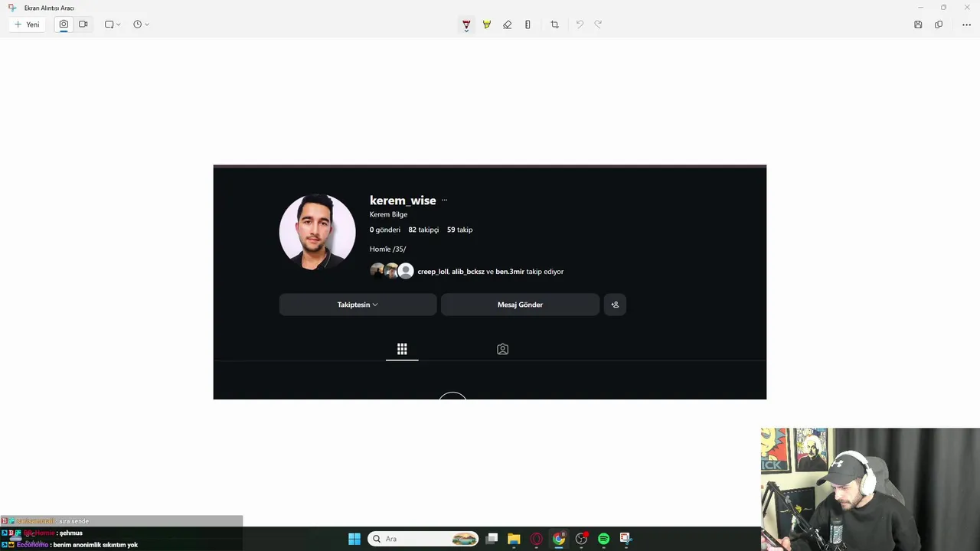Undo the last edit
Viewport: 980px width, 551px height.
tap(580, 24)
